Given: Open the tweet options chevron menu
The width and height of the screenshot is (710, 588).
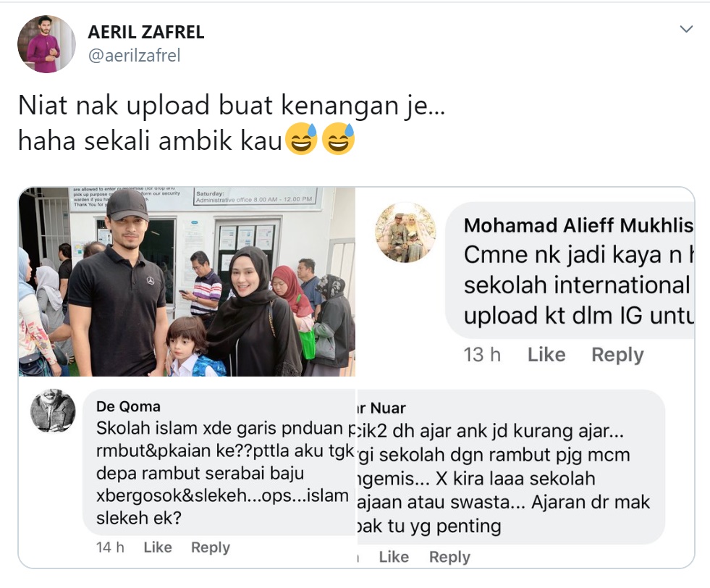Looking at the screenshot, I should (x=686, y=30).
